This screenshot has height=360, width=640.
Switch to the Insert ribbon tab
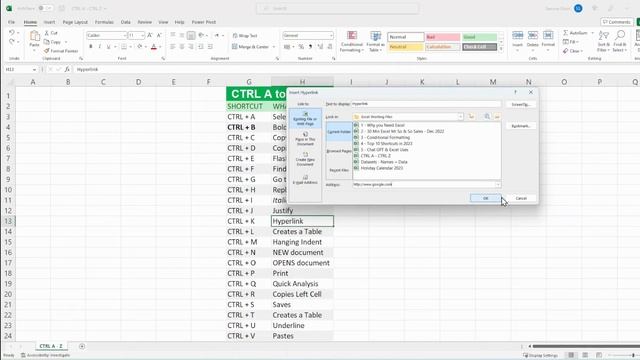(49, 22)
